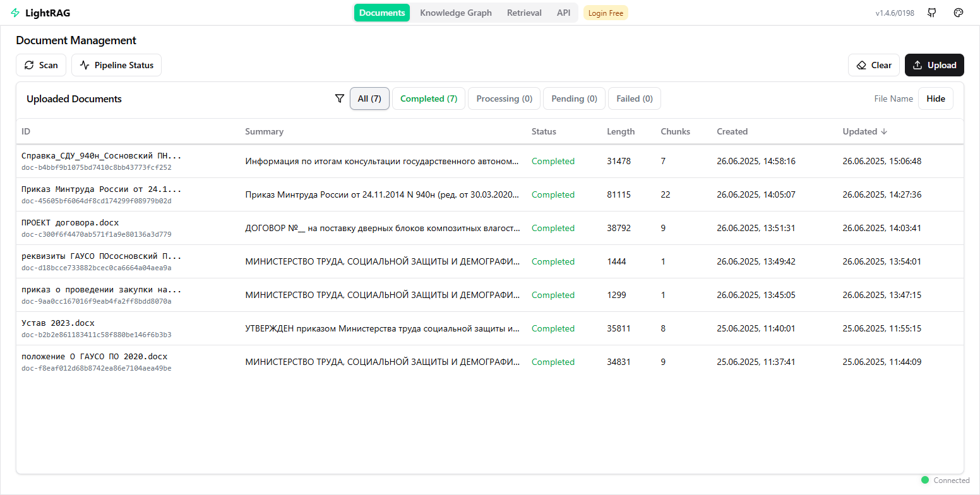Click the Login Free badge

point(606,13)
